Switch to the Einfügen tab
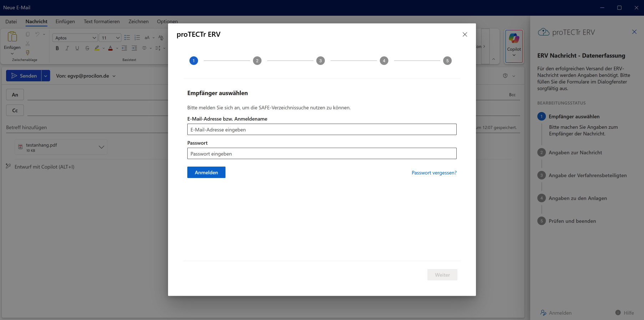This screenshot has height=320, width=644. (65, 21)
